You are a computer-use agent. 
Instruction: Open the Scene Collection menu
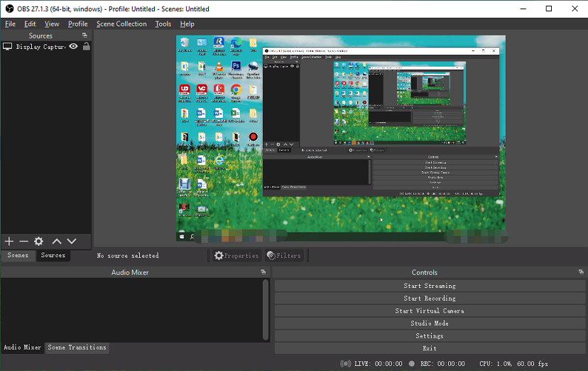click(121, 23)
